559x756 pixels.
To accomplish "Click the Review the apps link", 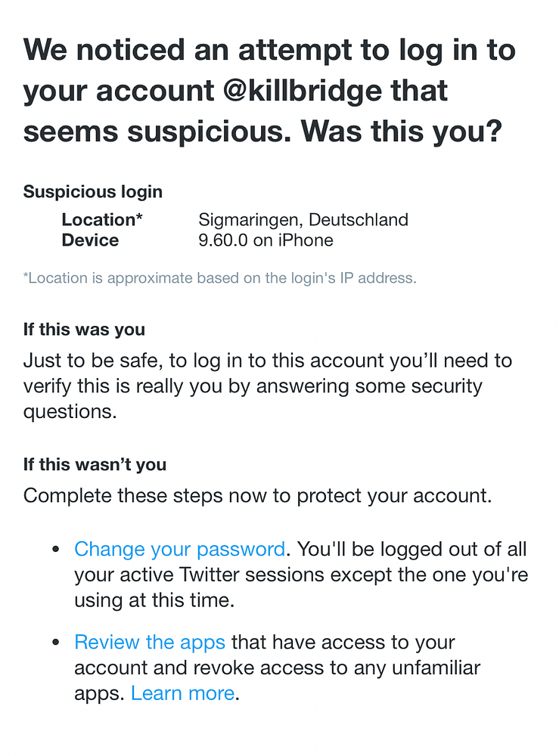I will (150, 643).
